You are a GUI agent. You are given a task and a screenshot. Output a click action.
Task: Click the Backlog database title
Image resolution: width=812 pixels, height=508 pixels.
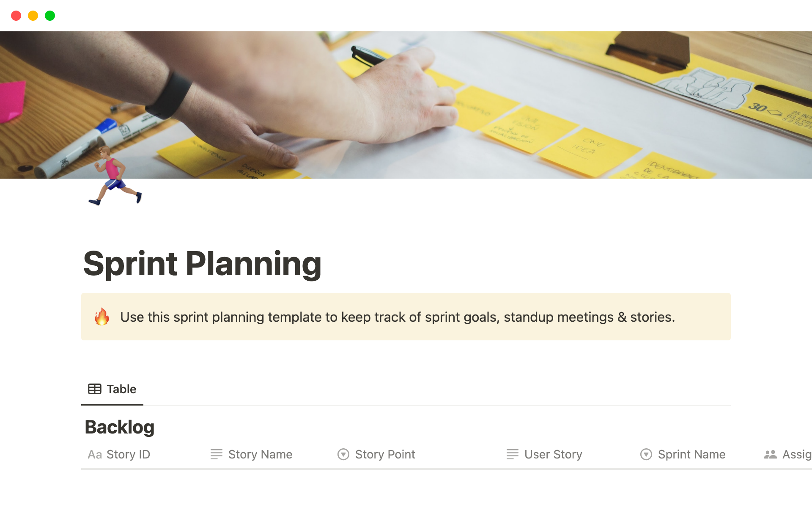pyautogui.click(x=120, y=427)
